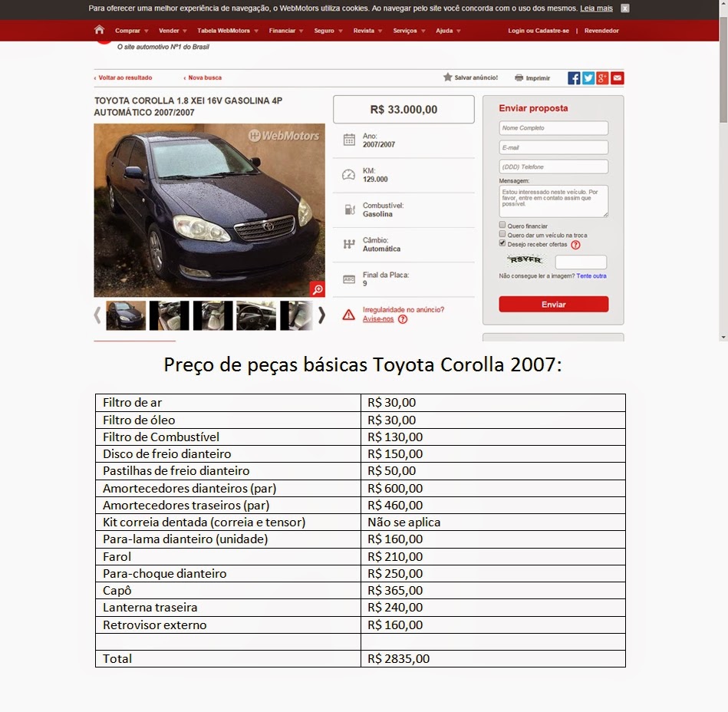This screenshot has width=728, height=712.
Task: Share the listing on Facebook
Action: click(574, 78)
